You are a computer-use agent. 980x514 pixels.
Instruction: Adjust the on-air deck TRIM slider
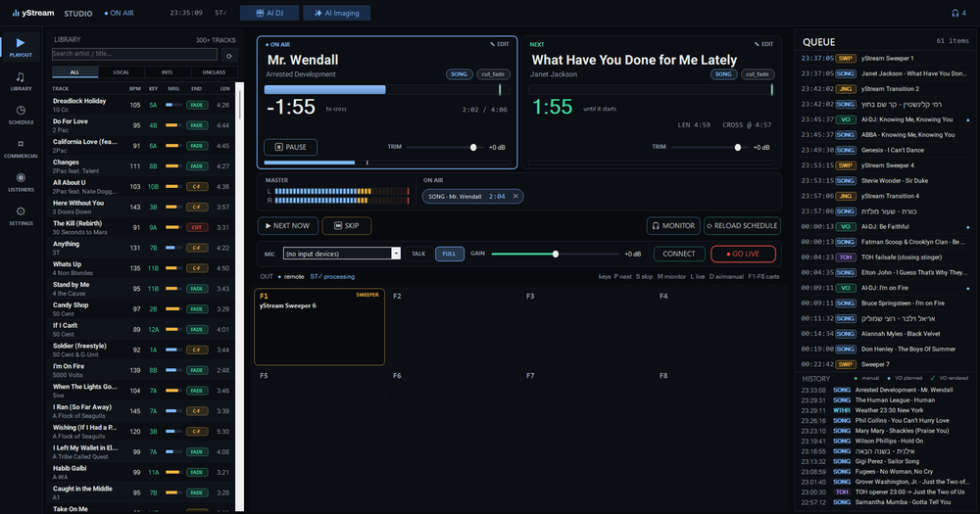click(444, 148)
